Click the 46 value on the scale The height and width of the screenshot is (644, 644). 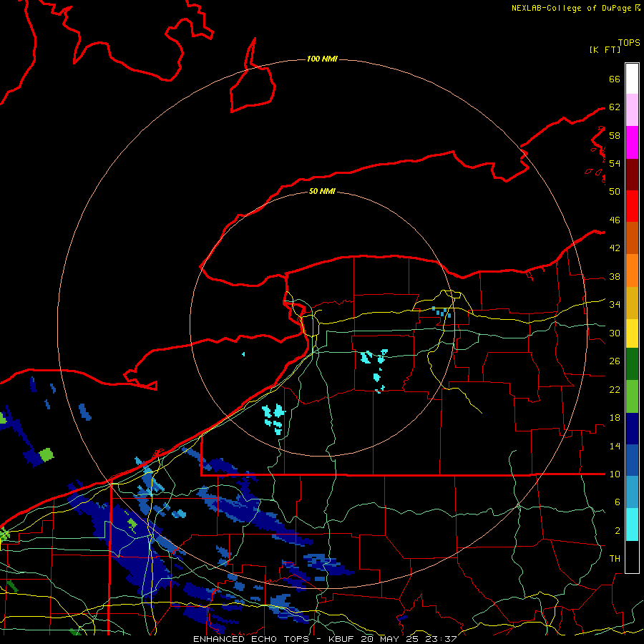[x=615, y=220]
